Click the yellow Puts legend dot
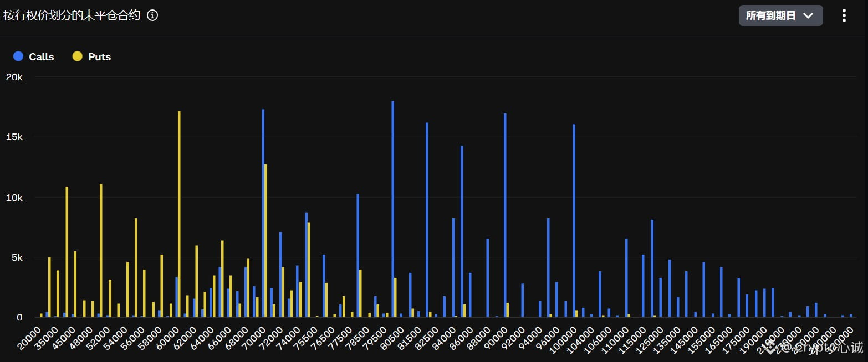868x362 pixels. (78, 56)
